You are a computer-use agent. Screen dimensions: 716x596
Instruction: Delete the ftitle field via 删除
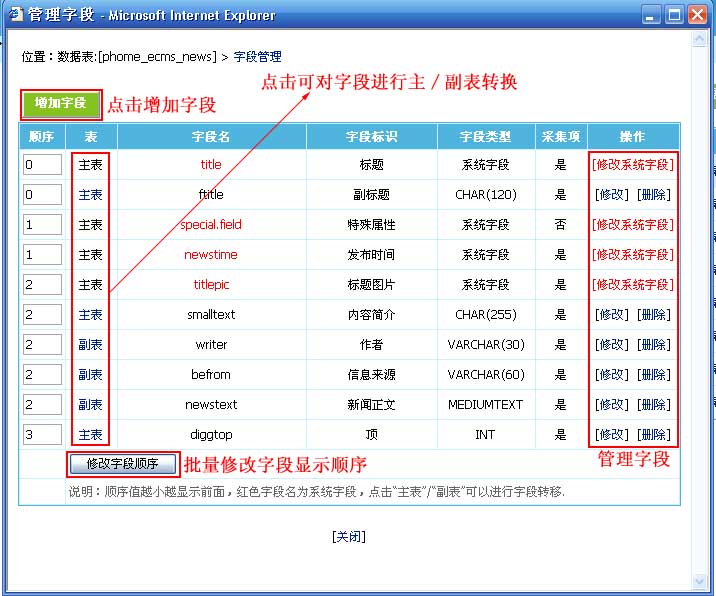click(653, 195)
